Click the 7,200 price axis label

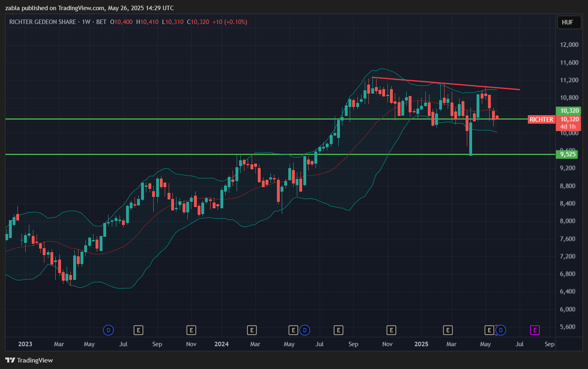coord(568,257)
